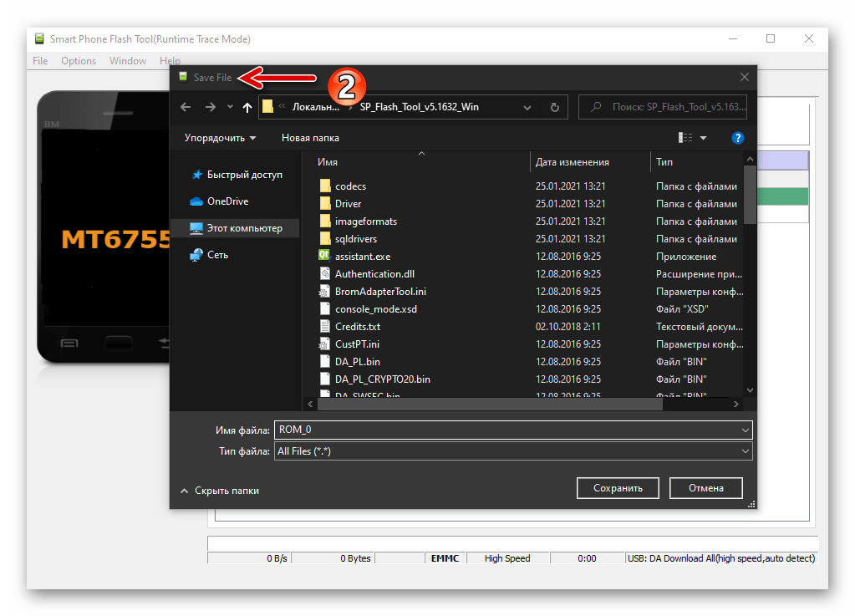The image size is (855, 616).
Task: Click the 0 B/s status bar cell
Action: (249, 558)
